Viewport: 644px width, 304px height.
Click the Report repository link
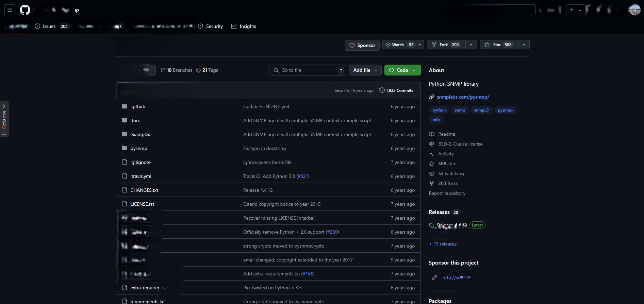coord(447,193)
